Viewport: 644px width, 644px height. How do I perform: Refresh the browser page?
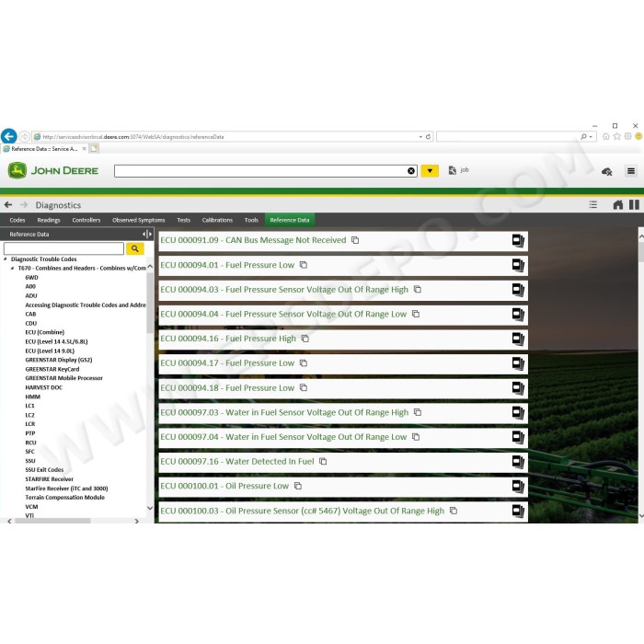click(428, 137)
